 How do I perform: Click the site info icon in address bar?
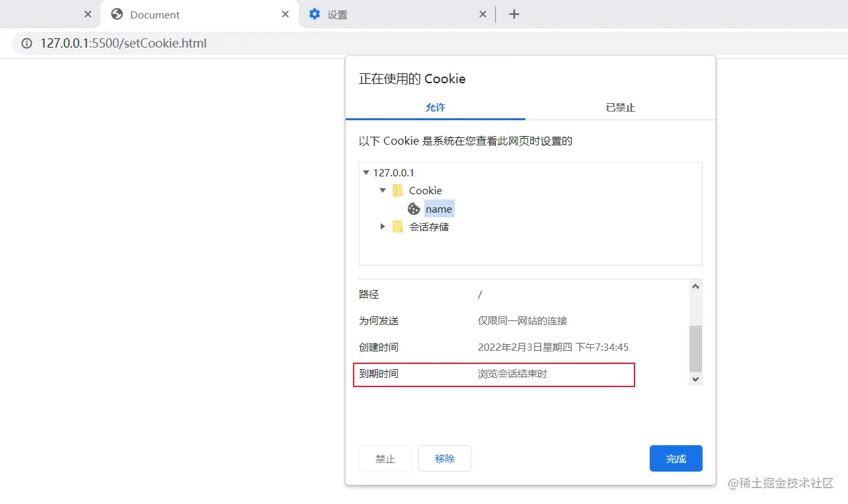pyautogui.click(x=26, y=42)
